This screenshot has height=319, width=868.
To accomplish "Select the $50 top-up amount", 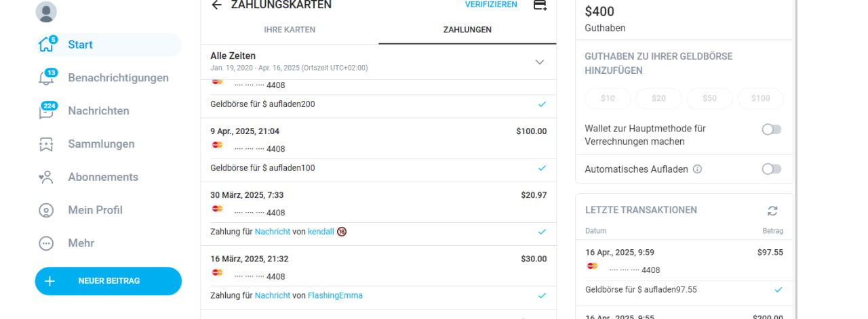I will point(709,98).
